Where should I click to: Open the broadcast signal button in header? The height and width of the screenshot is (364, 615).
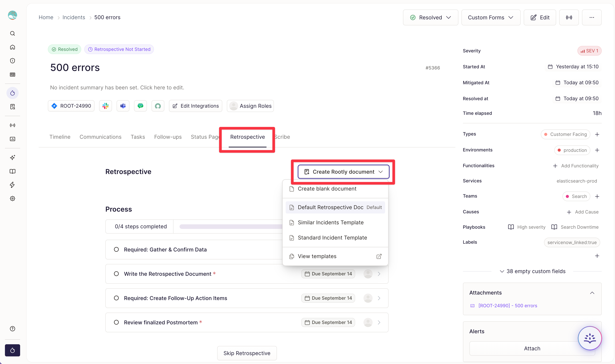tap(569, 17)
